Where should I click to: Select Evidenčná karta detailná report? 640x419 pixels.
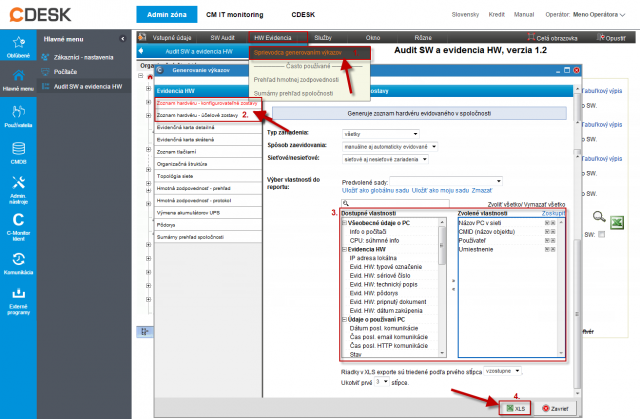point(185,127)
